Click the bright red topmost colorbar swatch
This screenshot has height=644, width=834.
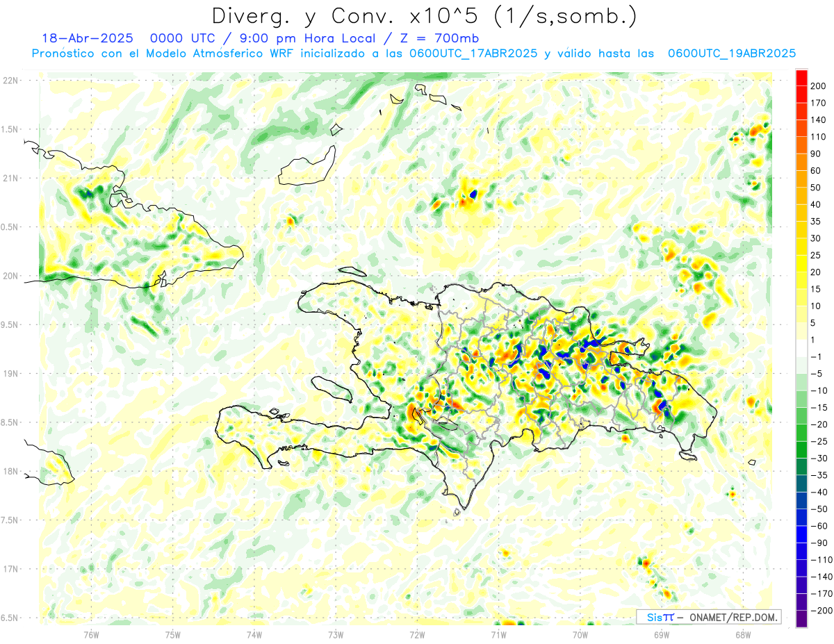click(801, 78)
